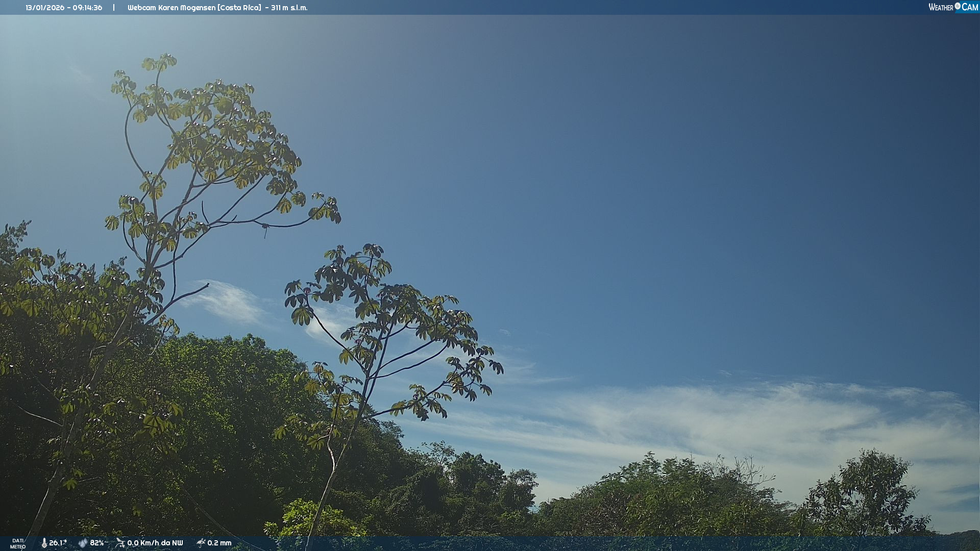This screenshot has width=980, height=551.
Task: Click the 0.2 mm rainfall value
Action: click(219, 543)
